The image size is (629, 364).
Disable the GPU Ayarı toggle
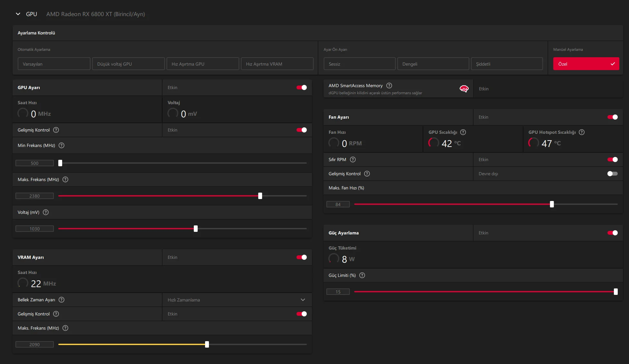[x=302, y=87]
